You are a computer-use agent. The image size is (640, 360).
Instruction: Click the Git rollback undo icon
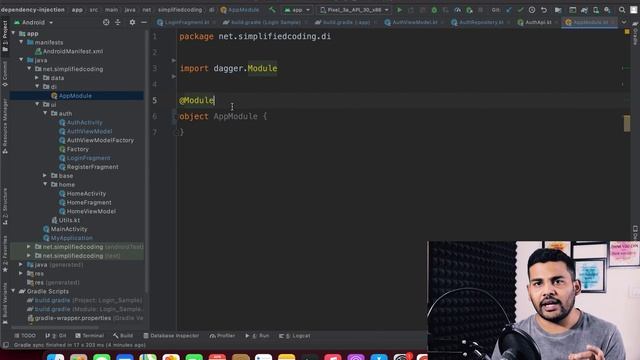[x=544, y=10]
